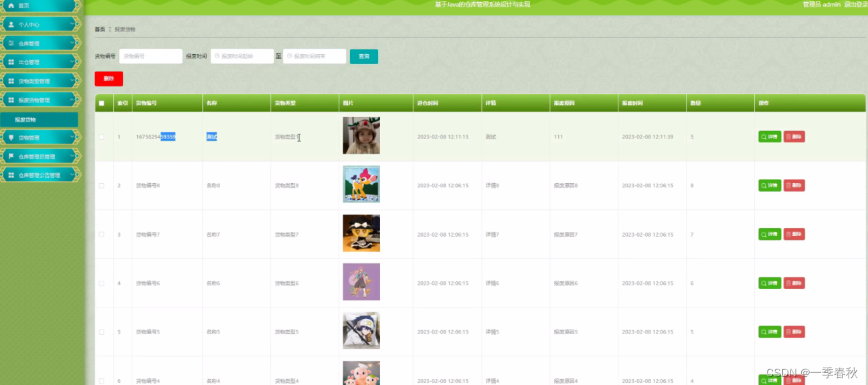
Task: Expand the 货物类型管理 menu chevron
Action: coord(74,80)
